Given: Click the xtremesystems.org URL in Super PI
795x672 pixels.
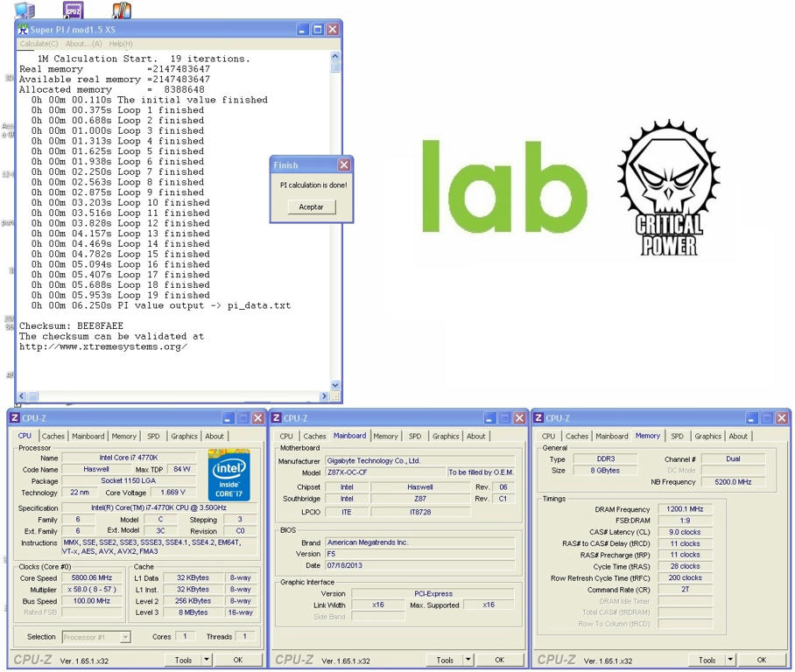Looking at the screenshot, I should coord(103,346).
